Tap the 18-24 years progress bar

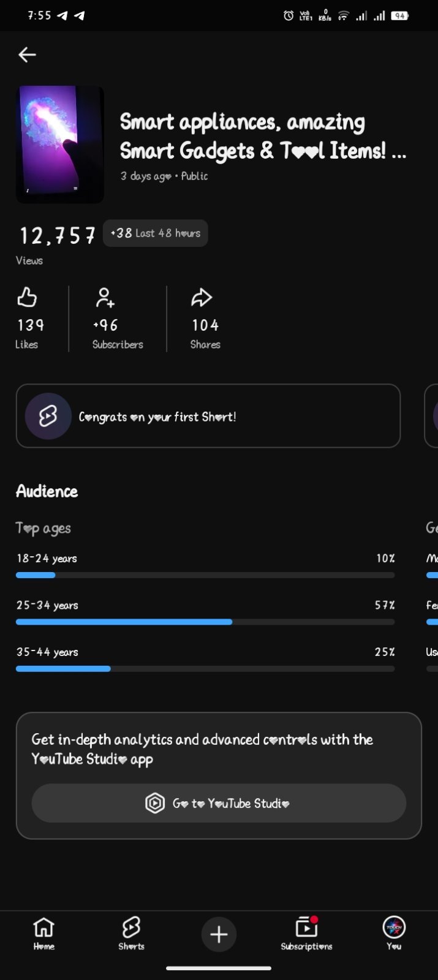(205, 575)
